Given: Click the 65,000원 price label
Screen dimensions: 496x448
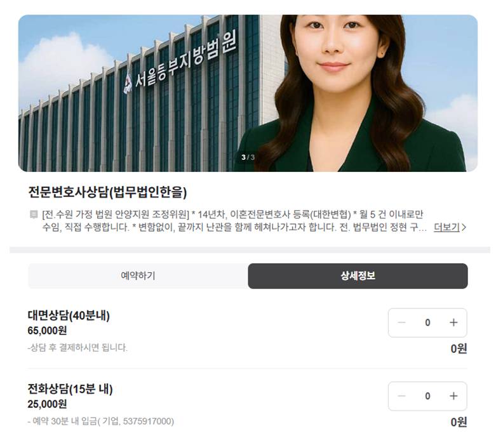Looking at the screenshot, I should (47, 331).
